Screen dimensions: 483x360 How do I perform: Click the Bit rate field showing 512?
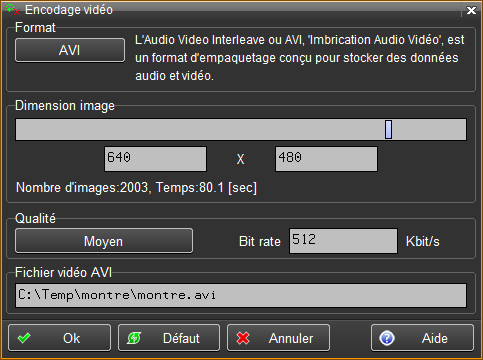pos(343,241)
